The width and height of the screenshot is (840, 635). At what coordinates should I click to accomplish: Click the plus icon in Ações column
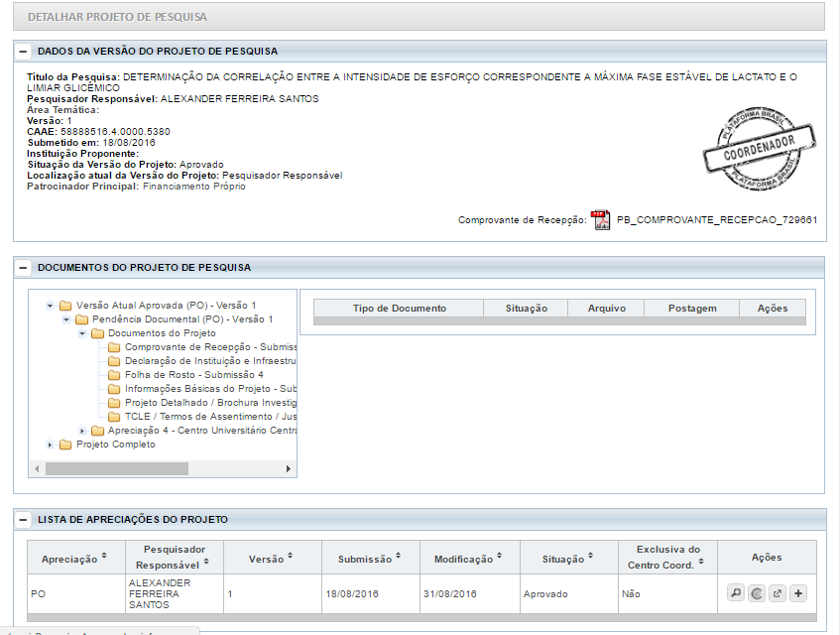point(799,593)
